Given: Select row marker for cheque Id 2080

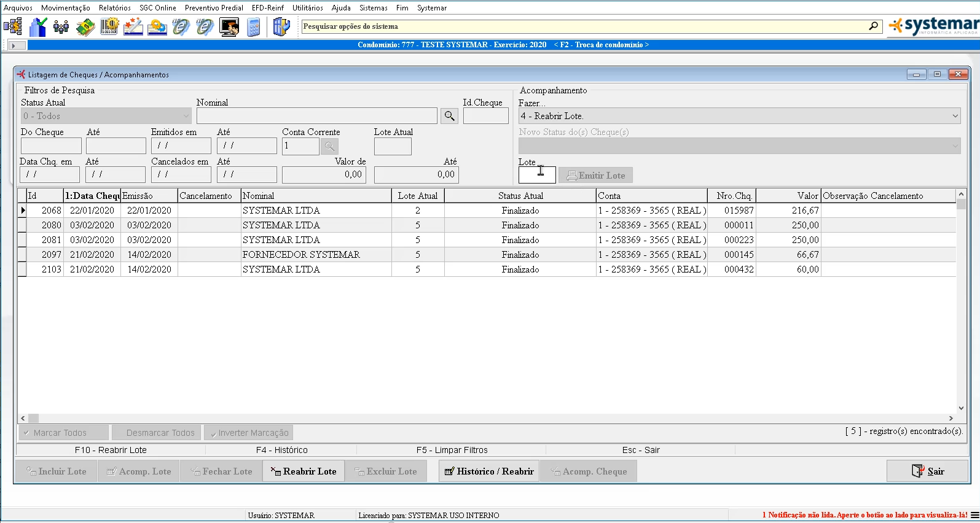Looking at the screenshot, I should (x=23, y=225).
